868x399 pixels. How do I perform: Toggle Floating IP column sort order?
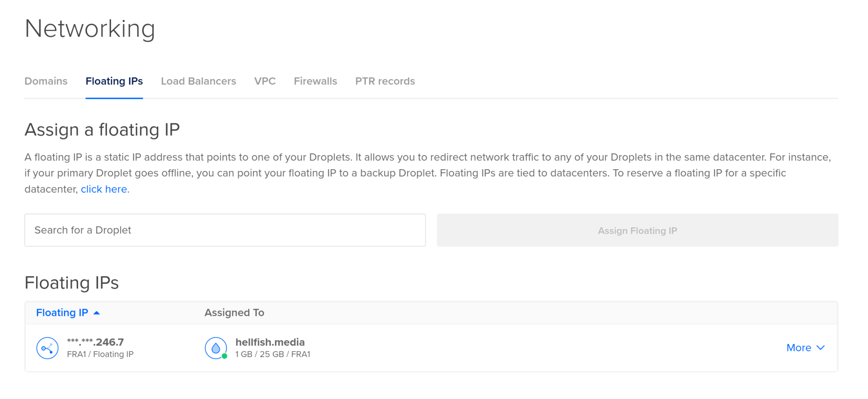(62, 313)
